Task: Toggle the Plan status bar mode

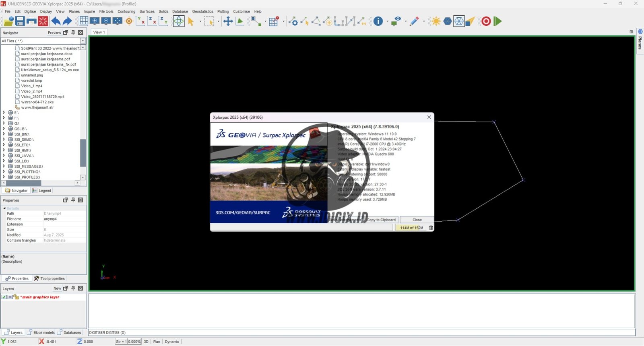Action: point(157,342)
